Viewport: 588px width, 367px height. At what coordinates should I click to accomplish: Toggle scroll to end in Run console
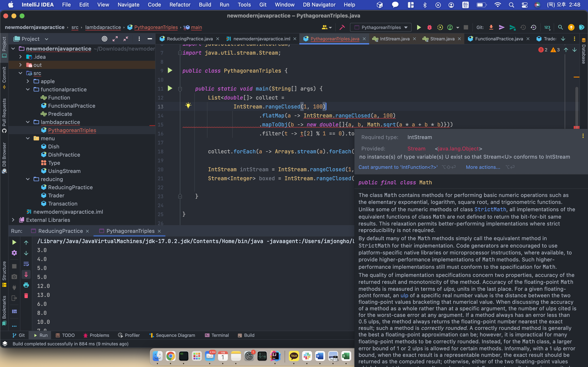pos(26,274)
